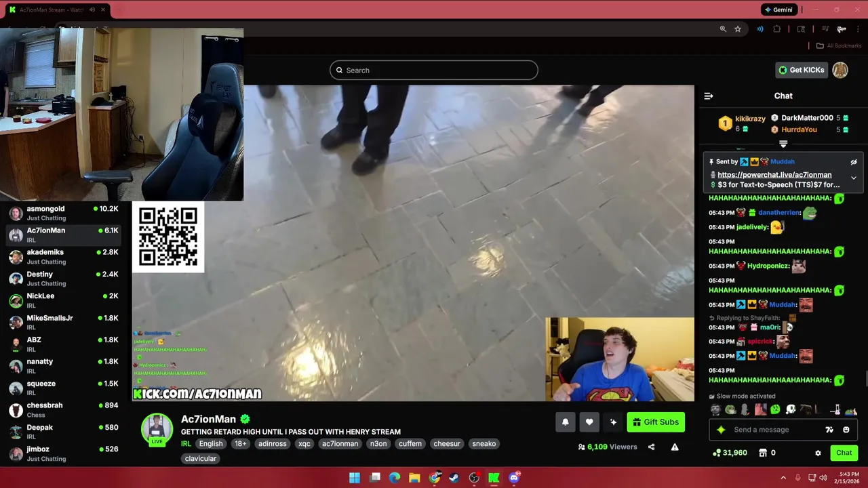This screenshot has height=488, width=868.
Task: Insert the green Kick blob emote
Action: [x=775, y=409]
